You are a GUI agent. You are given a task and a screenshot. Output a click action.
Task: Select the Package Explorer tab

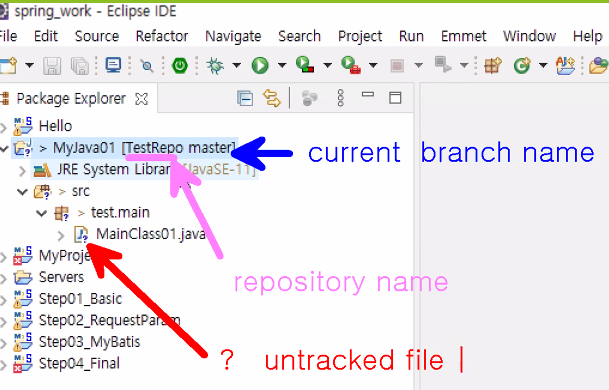(71, 99)
